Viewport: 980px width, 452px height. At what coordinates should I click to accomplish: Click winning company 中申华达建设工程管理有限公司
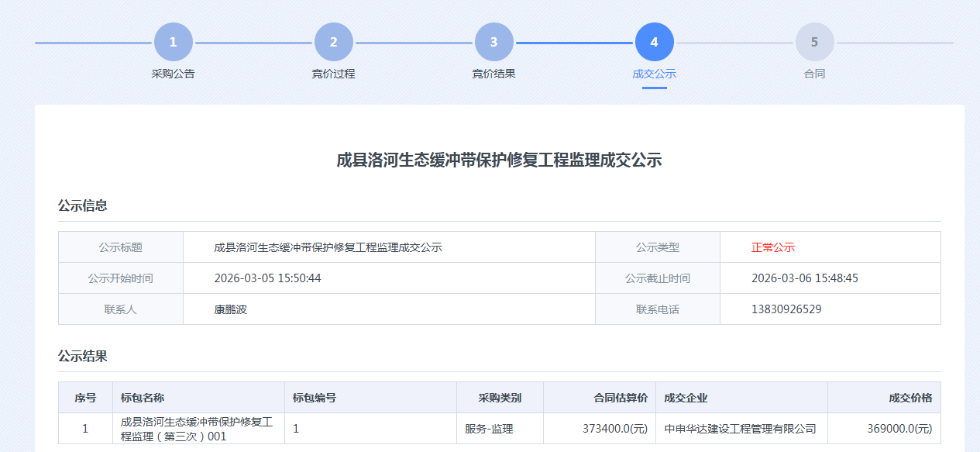(740, 429)
